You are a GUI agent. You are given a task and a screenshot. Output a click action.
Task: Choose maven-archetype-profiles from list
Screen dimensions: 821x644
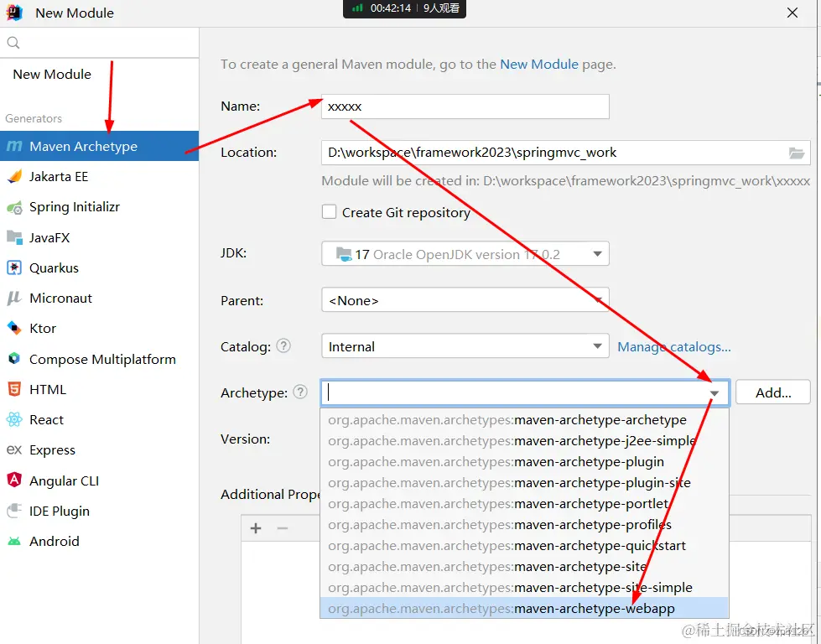coord(524,525)
